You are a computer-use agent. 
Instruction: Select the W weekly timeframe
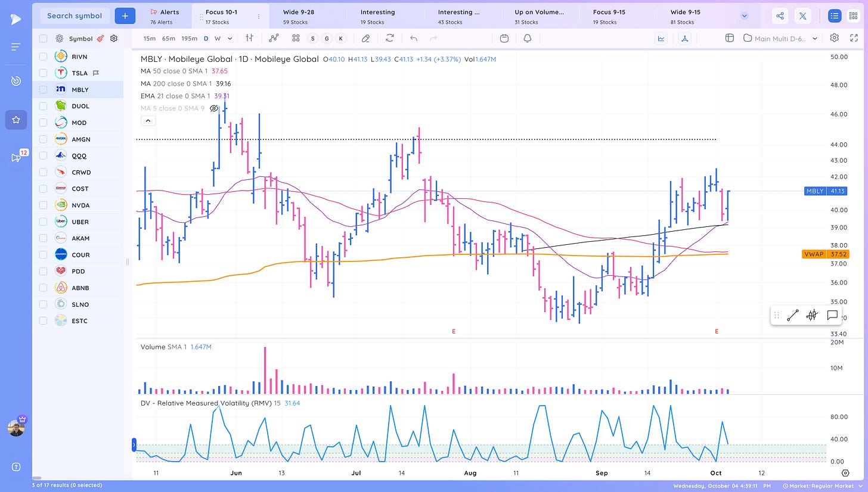[218, 38]
